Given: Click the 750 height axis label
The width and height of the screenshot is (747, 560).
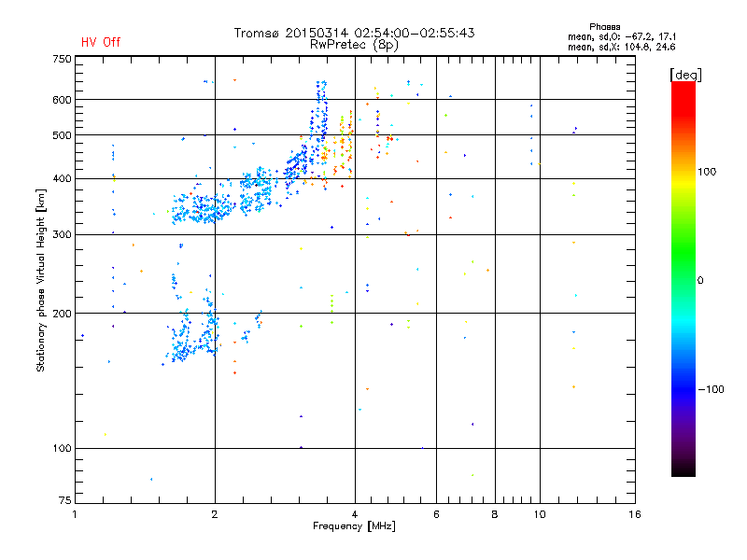Looking at the screenshot, I should point(62,59).
